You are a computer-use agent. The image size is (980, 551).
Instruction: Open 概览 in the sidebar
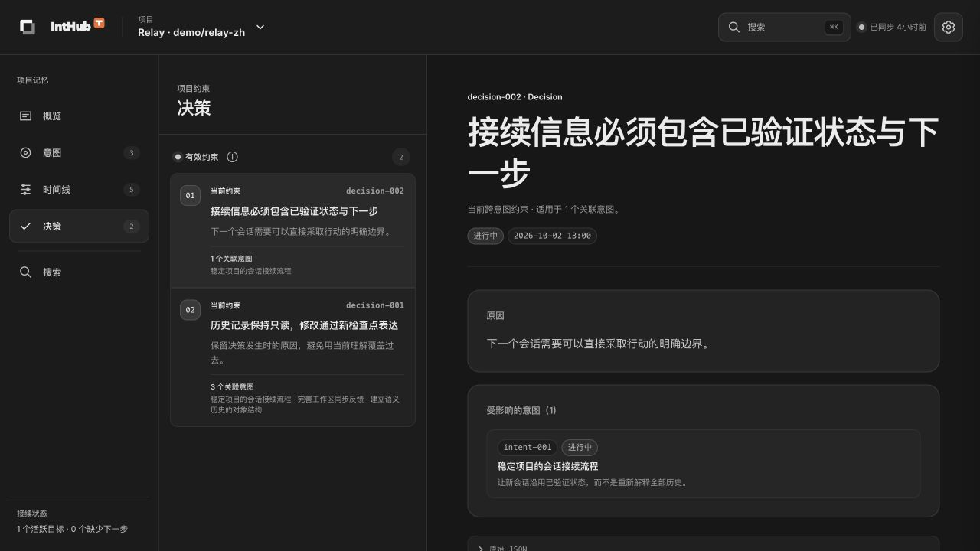point(79,116)
